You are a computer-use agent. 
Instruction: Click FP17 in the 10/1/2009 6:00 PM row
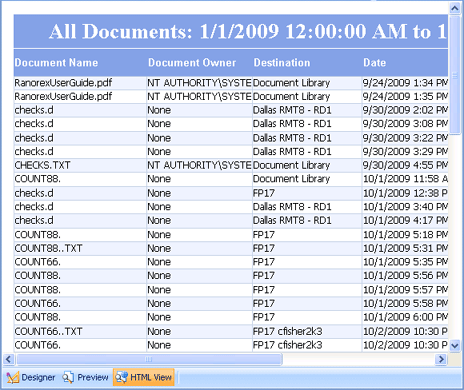pyautogui.click(x=264, y=317)
